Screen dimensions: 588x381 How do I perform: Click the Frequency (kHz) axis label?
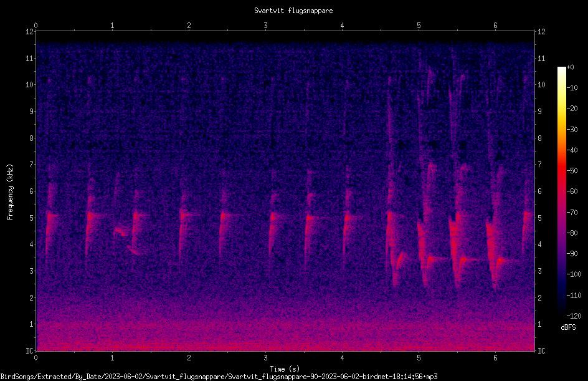coord(10,191)
